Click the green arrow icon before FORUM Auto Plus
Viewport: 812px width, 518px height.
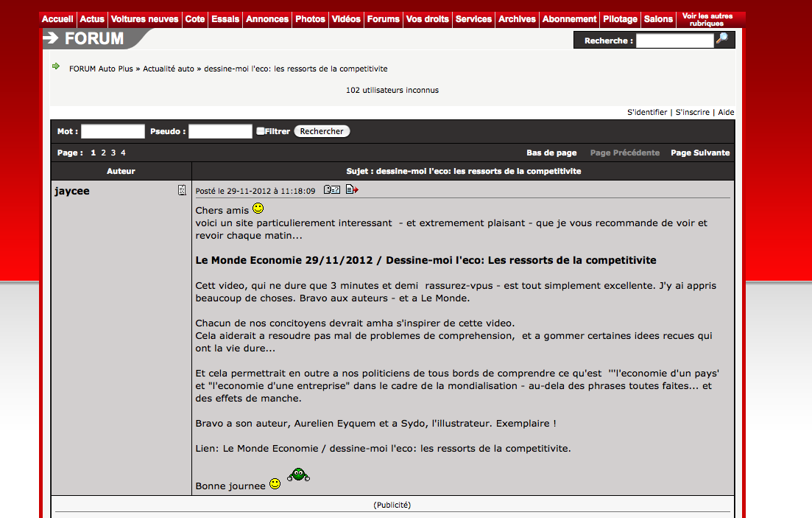[56, 66]
